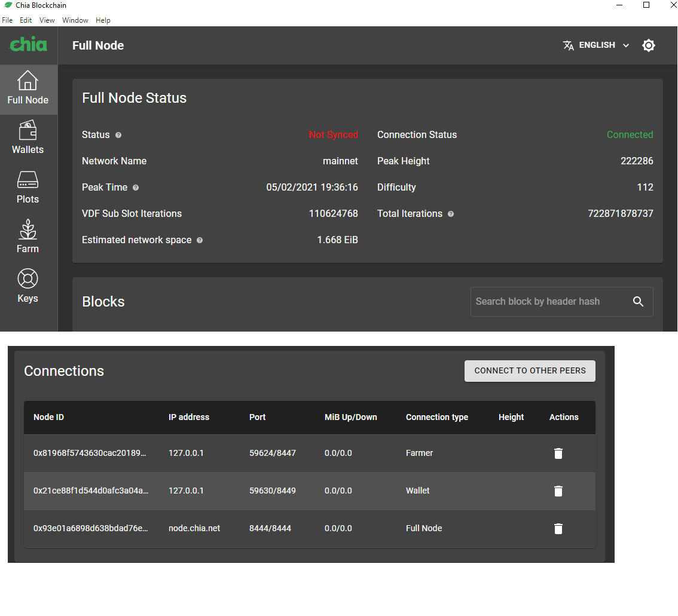Click the Not Synced status text
The width and height of the screenshot is (678, 616).
(x=334, y=135)
